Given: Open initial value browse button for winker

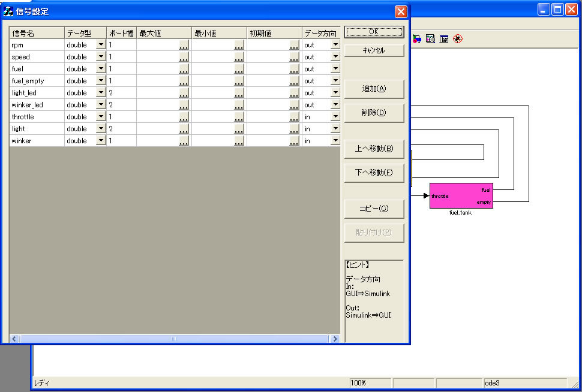Looking at the screenshot, I should [294, 141].
